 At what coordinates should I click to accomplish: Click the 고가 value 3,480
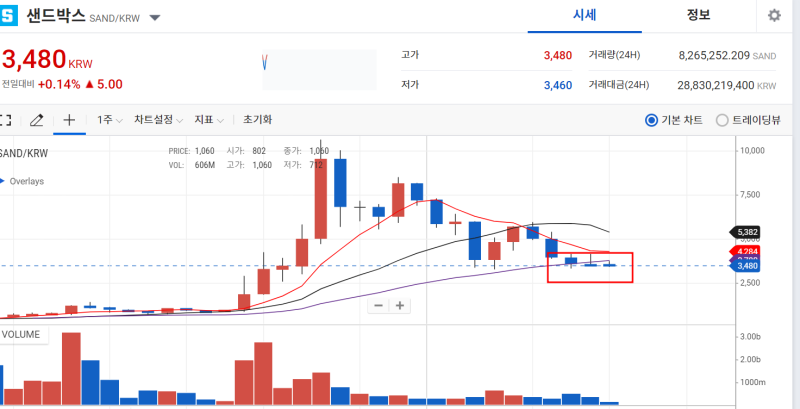558,56
